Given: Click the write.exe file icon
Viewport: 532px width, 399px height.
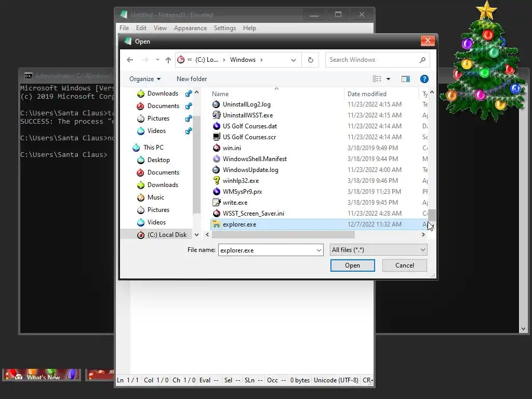Looking at the screenshot, I should 216,203.
